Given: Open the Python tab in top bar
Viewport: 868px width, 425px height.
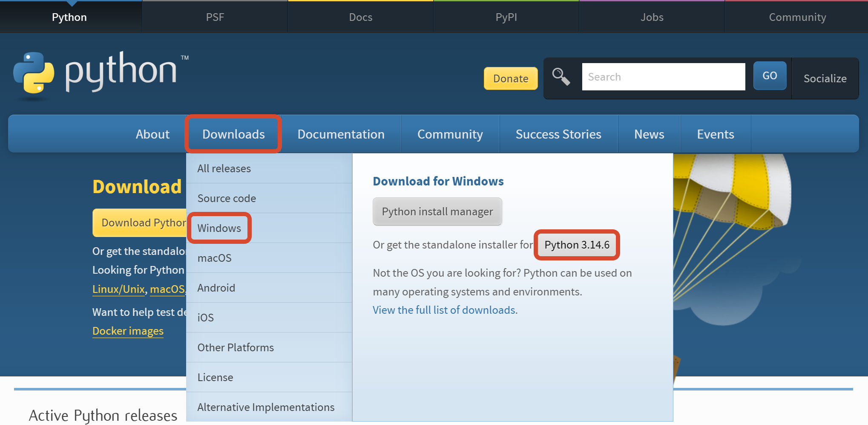Looking at the screenshot, I should (69, 17).
